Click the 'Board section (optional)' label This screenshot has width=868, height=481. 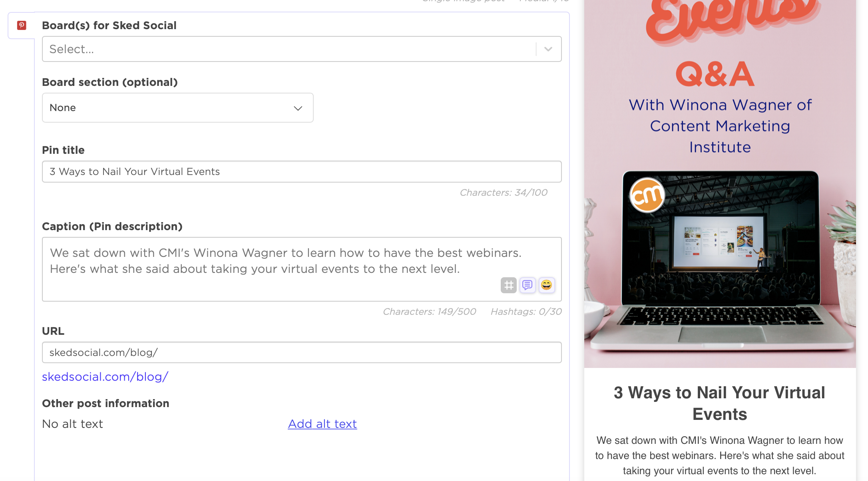tap(110, 82)
